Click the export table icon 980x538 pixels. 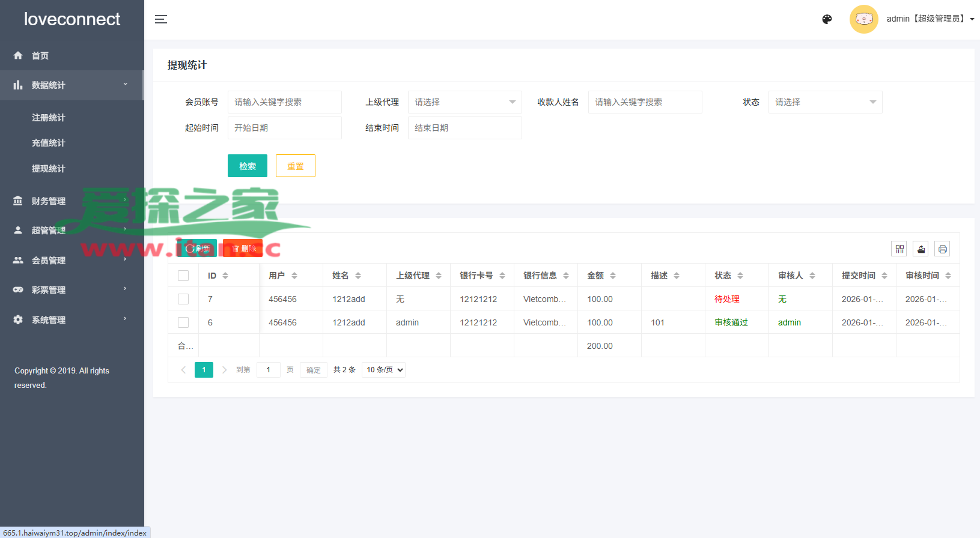(x=921, y=249)
